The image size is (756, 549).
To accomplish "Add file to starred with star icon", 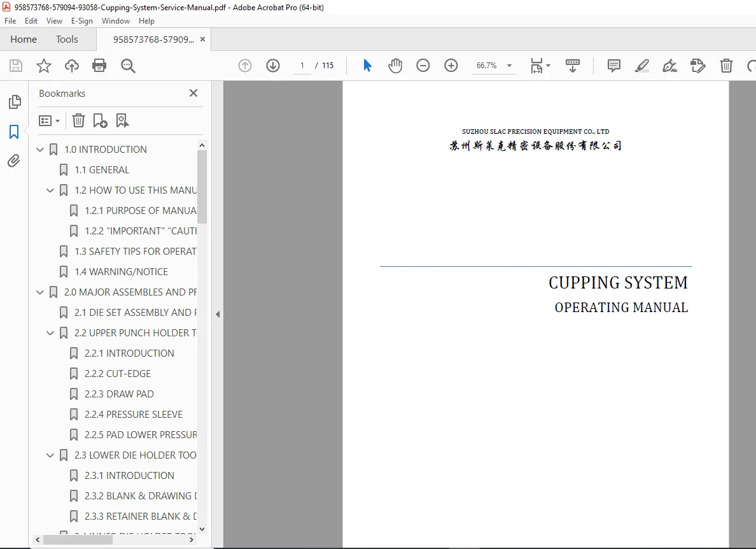I will tap(44, 66).
